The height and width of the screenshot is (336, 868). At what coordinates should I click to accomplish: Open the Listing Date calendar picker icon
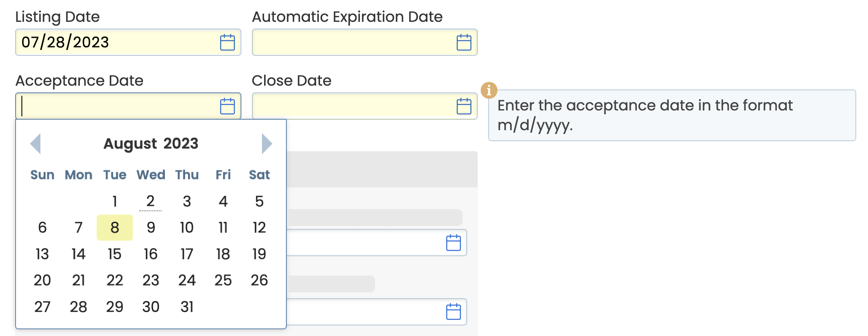(228, 42)
